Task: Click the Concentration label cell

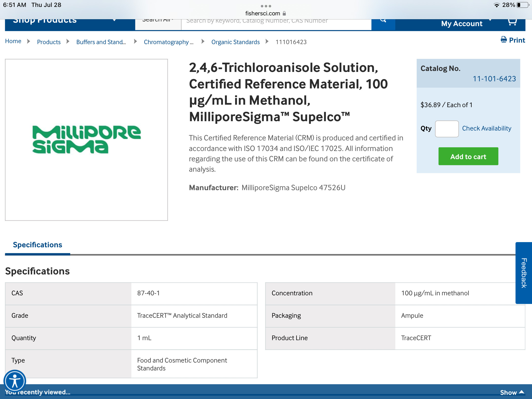Action: pos(330,294)
